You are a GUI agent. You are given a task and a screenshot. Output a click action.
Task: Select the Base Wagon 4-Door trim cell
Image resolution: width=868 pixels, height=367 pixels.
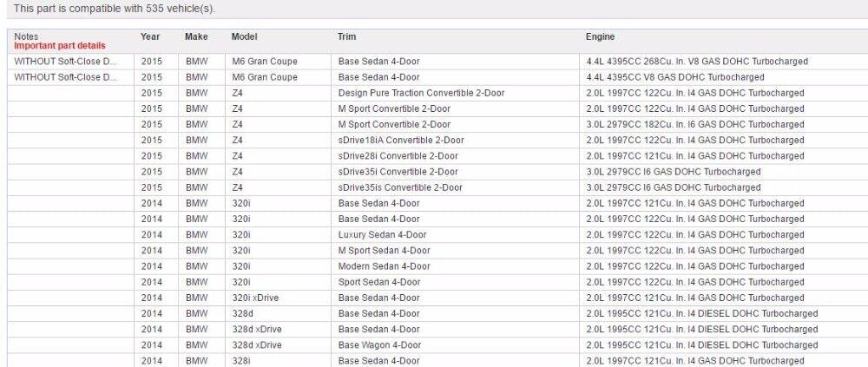tap(379, 345)
